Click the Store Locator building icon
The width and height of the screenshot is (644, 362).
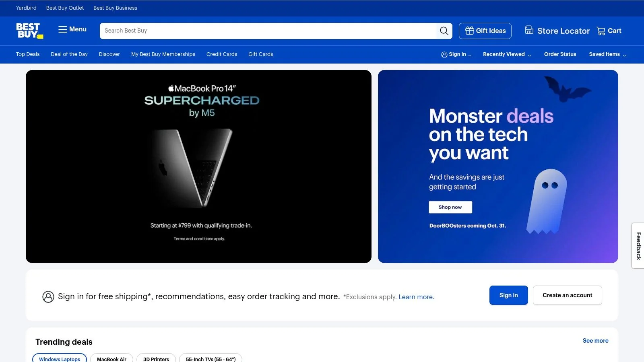coord(529,30)
